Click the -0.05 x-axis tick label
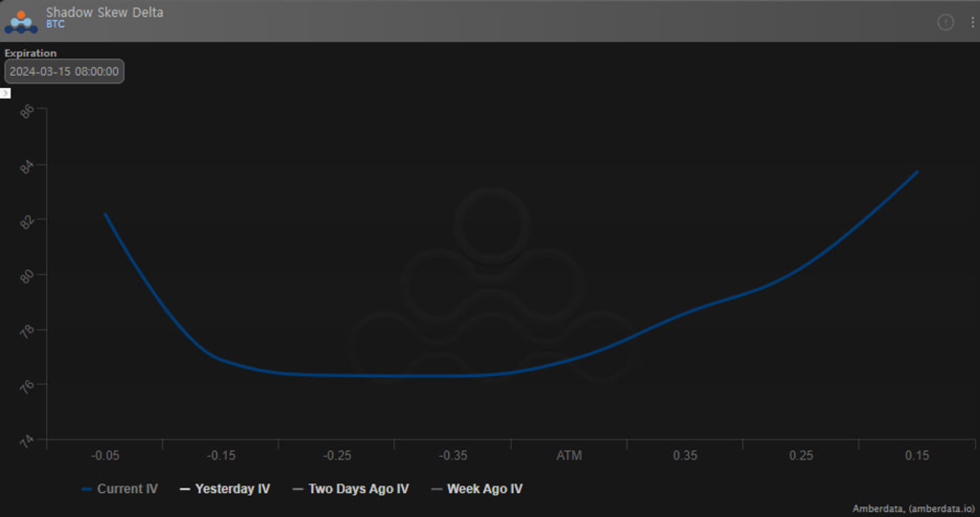Viewport: 980px width, 517px height. (x=104, y=456)
